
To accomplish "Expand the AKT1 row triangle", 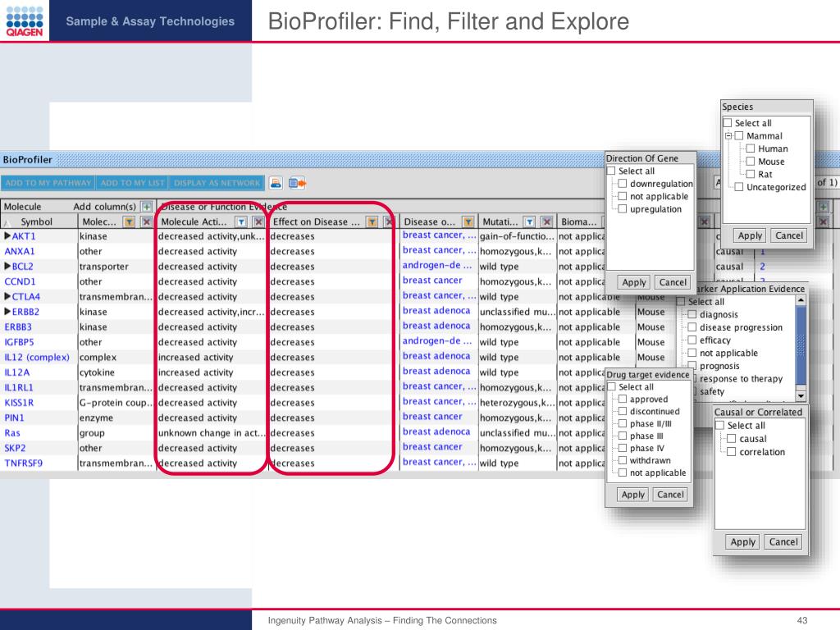I will (x=7, y=235).
